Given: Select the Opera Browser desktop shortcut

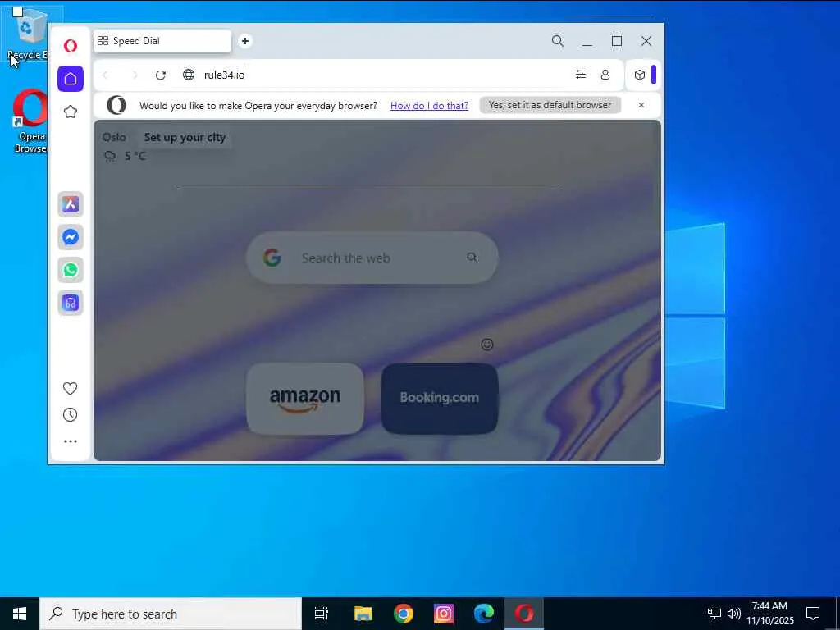Looking at the screenshot, I should tap(30, 121).
